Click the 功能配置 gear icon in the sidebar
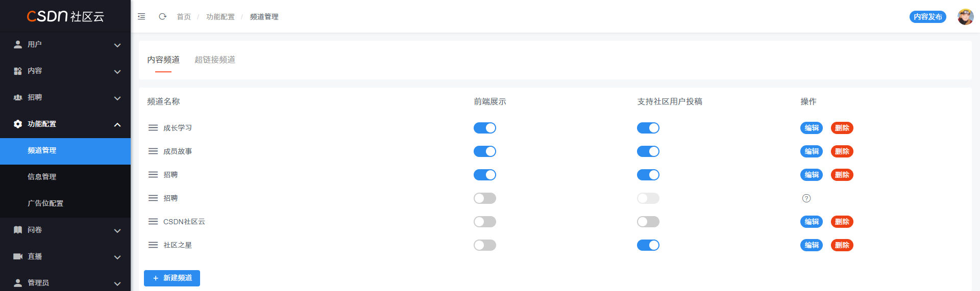The height and width of the screenshot is (291, 980). coord(18,124)
